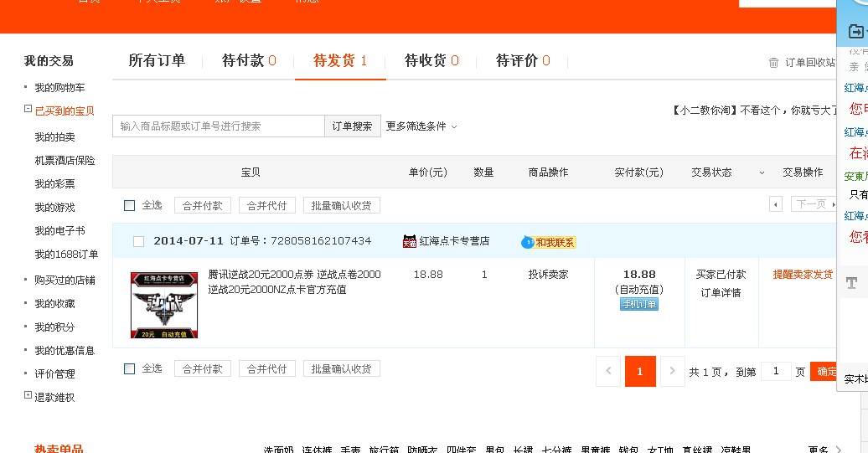
Task: Expand the 退款维权 tree section
Action: pyautogui.click(x=28, y=395)
